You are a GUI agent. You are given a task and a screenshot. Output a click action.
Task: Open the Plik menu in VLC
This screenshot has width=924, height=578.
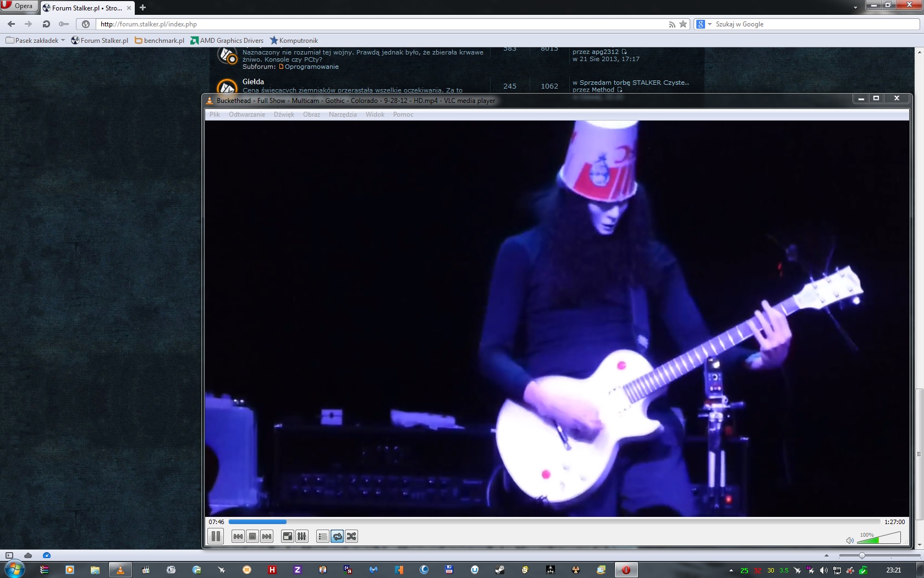tap(215, 114)
